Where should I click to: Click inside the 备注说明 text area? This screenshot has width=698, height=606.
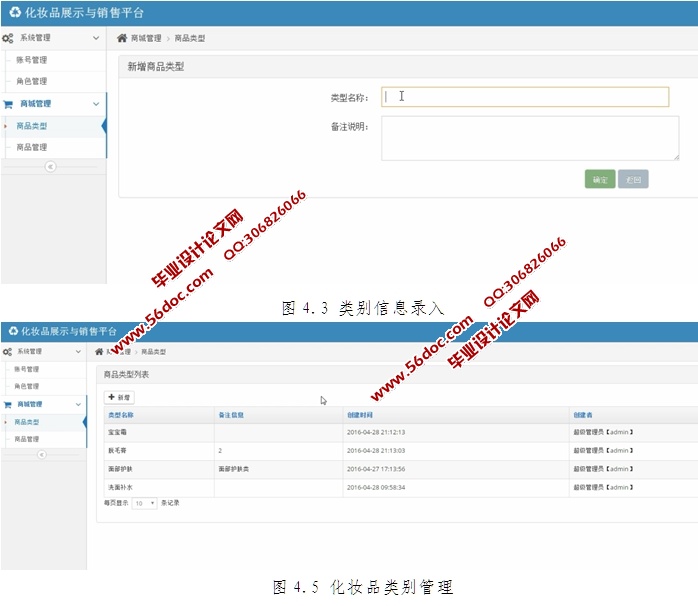tap(529, 138)
